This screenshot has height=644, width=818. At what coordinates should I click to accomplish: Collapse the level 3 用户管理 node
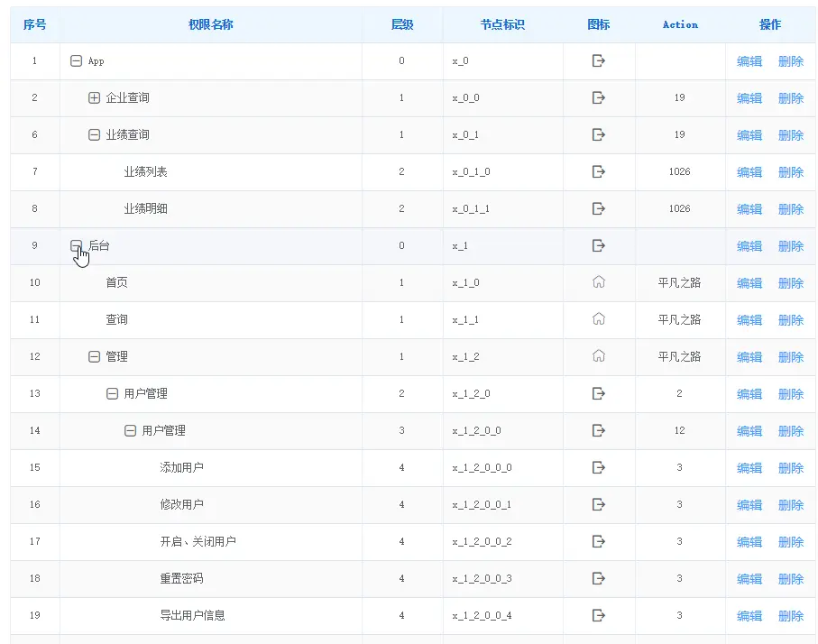click(130, 431)
